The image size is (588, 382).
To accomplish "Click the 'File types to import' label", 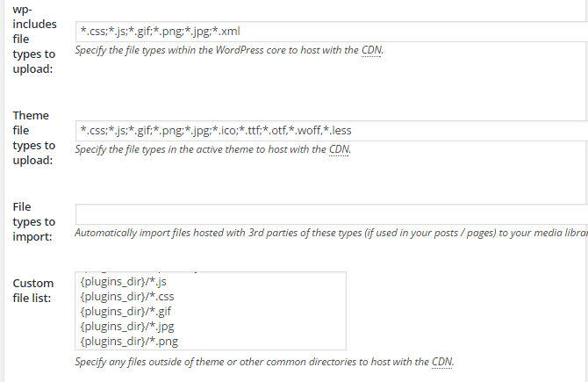I will (x=33, y=221).
